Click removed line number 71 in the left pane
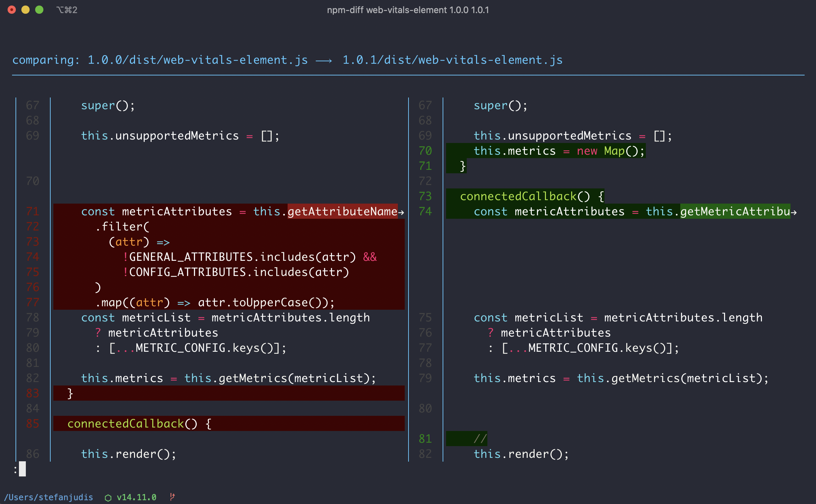816x504 pixels. coord(33,212)
